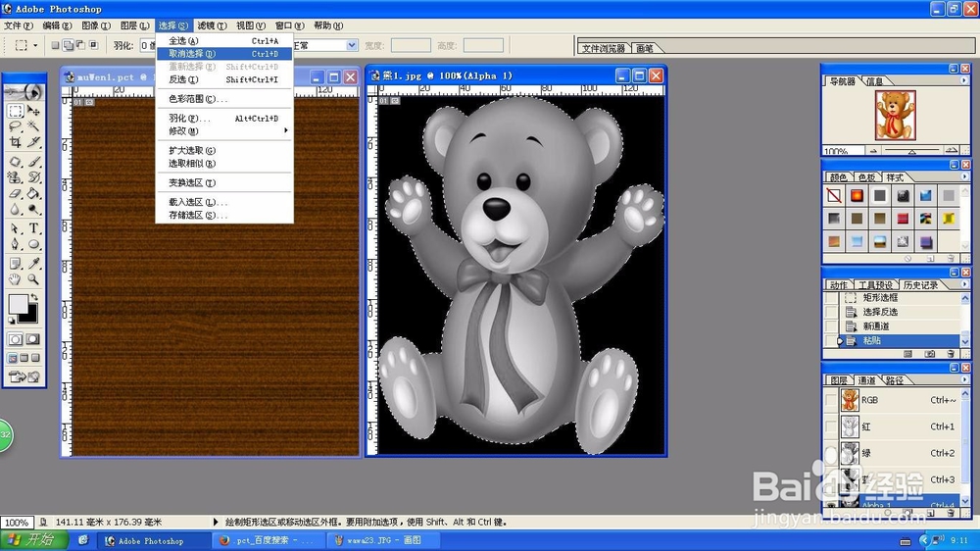Select the Type tool
This screenshot has width=980, height=551.
tap(33, 228)
